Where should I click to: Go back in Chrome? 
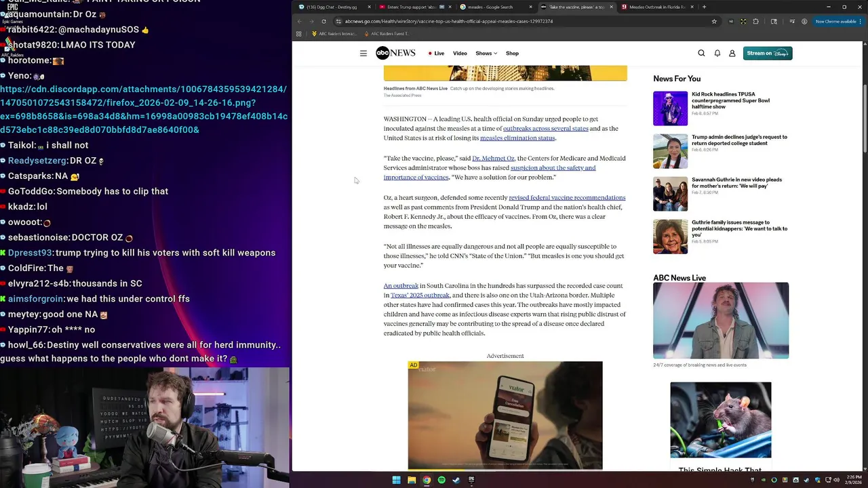tap(300, 21)
